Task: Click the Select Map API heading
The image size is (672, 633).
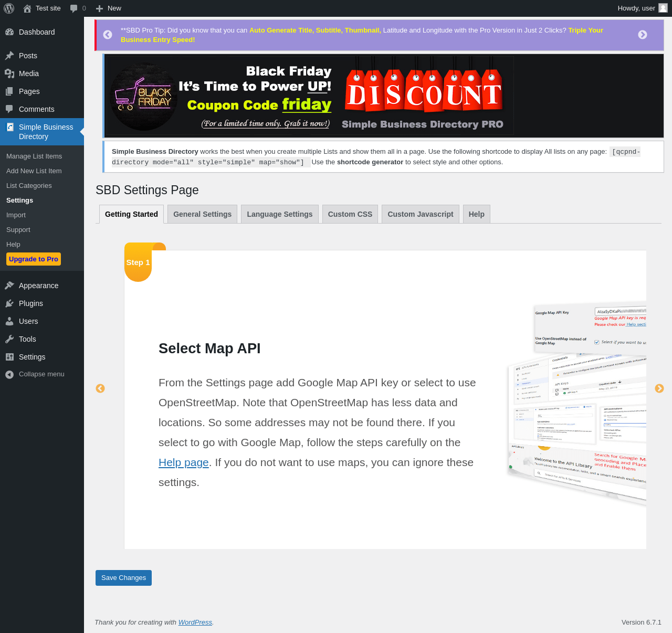Action: 209,349
